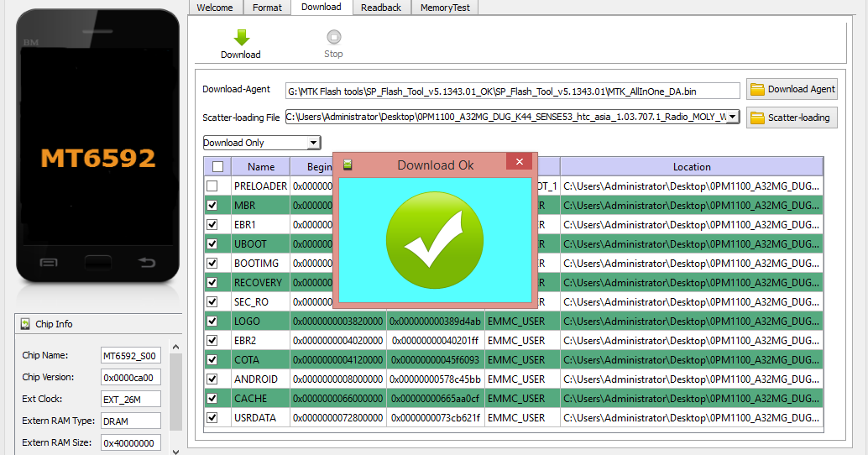This screenshot has height=455, width=868.
Task: Switch to the Format tab
Action: click(268, 8)
